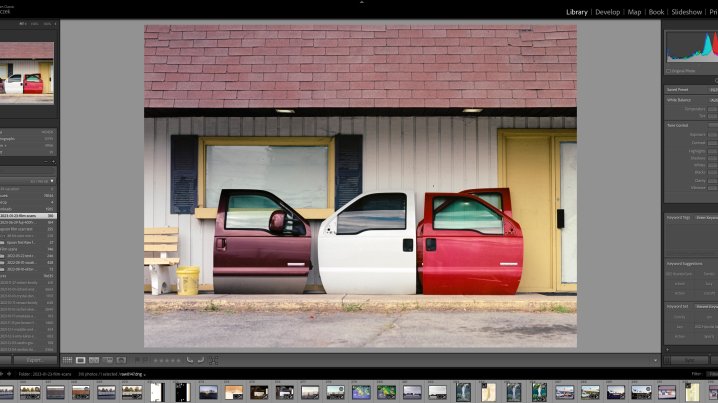Screen dimensions: 718x403
Task: Enable the Original Photo checkbox
Action: click(x=669, y=71)
